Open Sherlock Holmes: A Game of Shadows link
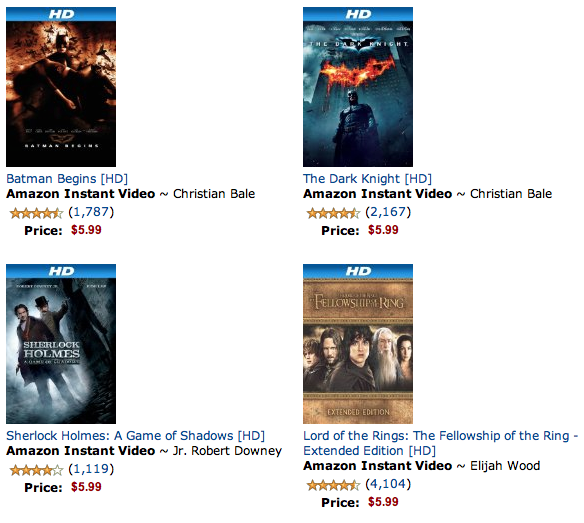Viewport: 584px width, 523px height. tap(136, 436)
